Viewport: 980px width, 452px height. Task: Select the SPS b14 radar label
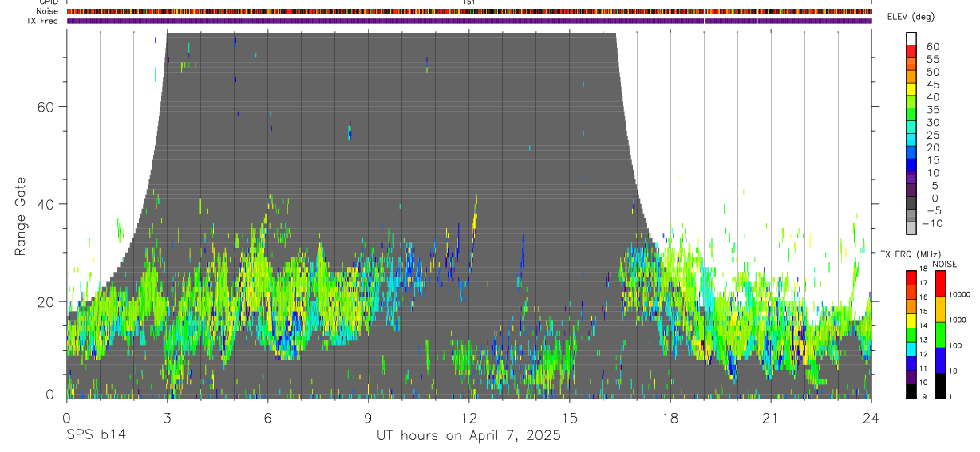[96, 436]
